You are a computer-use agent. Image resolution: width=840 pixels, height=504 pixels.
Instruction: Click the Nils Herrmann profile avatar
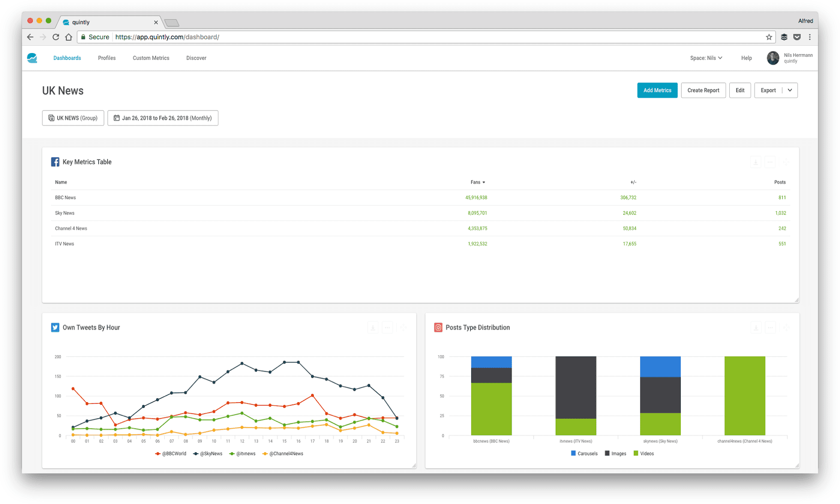coord(773,58)
